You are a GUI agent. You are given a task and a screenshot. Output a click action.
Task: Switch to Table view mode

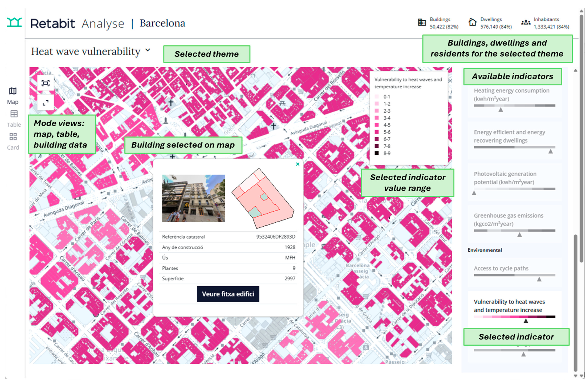14,119
